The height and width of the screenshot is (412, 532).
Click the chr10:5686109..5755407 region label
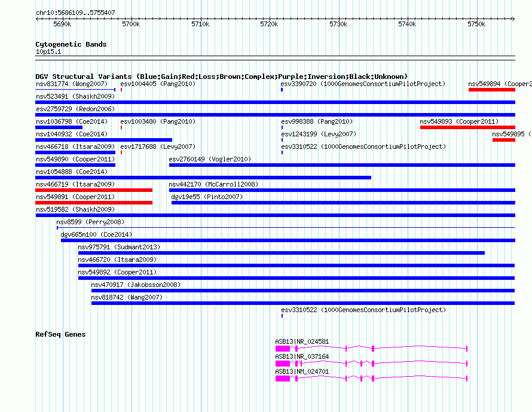pos(75,13)
